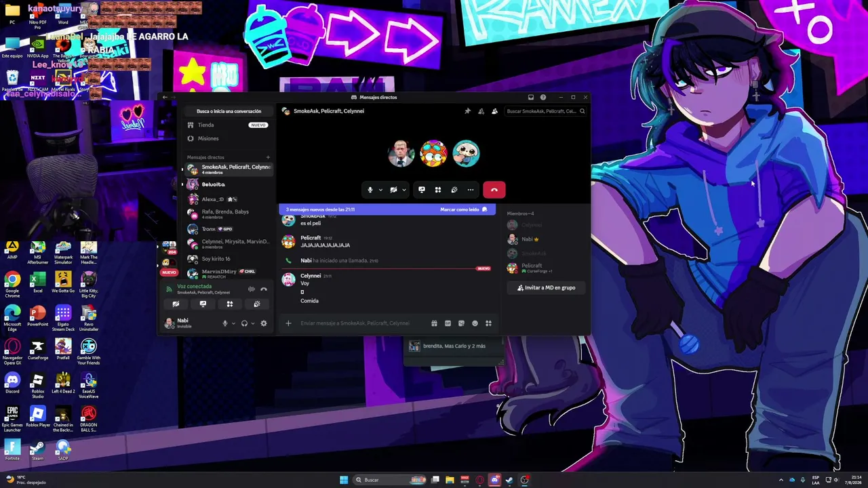Open Discord inbox icon in title bar
The width and height of the screenshot is (868, 488).
coord(531,98)
